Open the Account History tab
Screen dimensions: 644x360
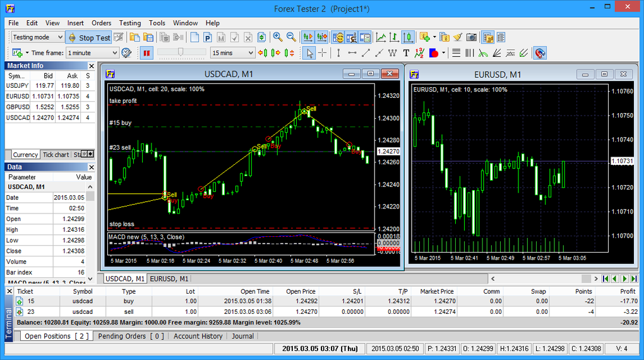point(198,336)
